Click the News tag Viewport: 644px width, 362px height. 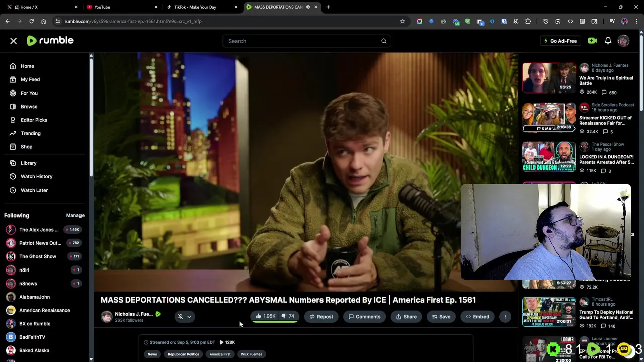(x=152, y=354)
